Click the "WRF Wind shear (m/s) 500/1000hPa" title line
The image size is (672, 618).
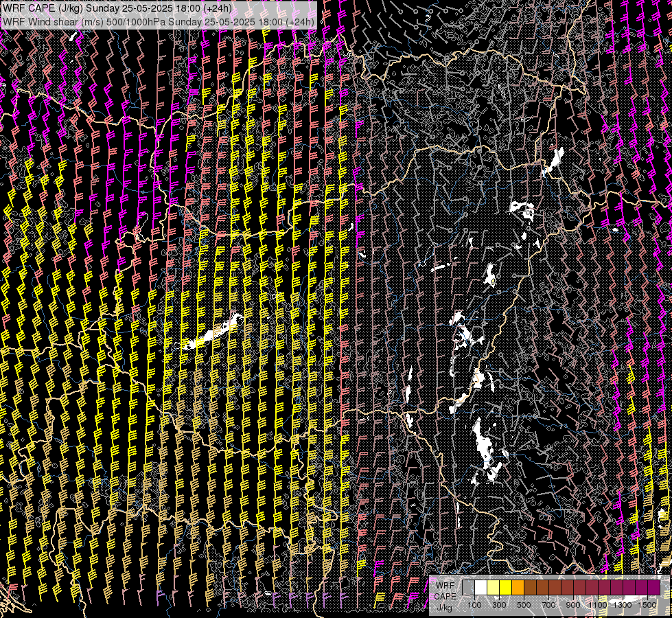tap(158, 22)
